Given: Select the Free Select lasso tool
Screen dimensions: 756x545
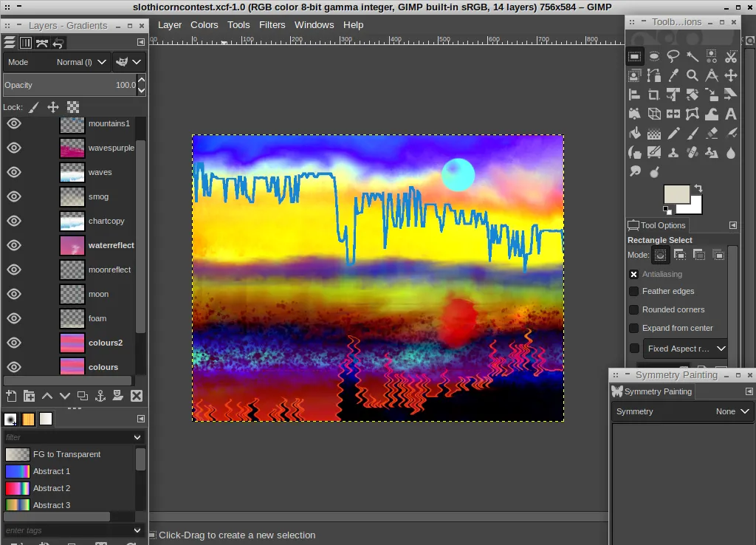Looking at the screenshot, I should click(673, 56).
